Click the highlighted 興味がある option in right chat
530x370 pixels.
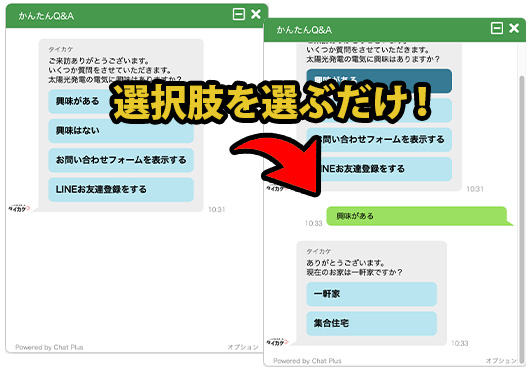tap(379, 81)
